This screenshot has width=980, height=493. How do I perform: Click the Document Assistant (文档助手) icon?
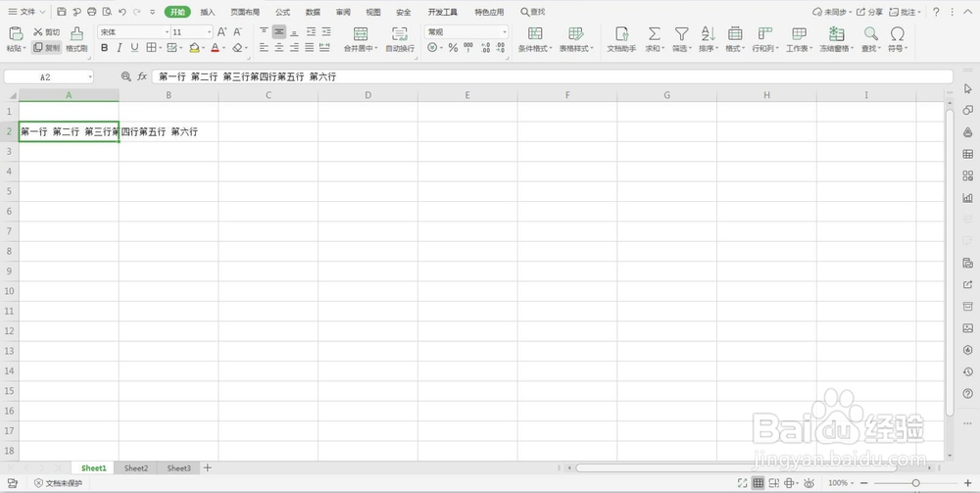[621, 33]
